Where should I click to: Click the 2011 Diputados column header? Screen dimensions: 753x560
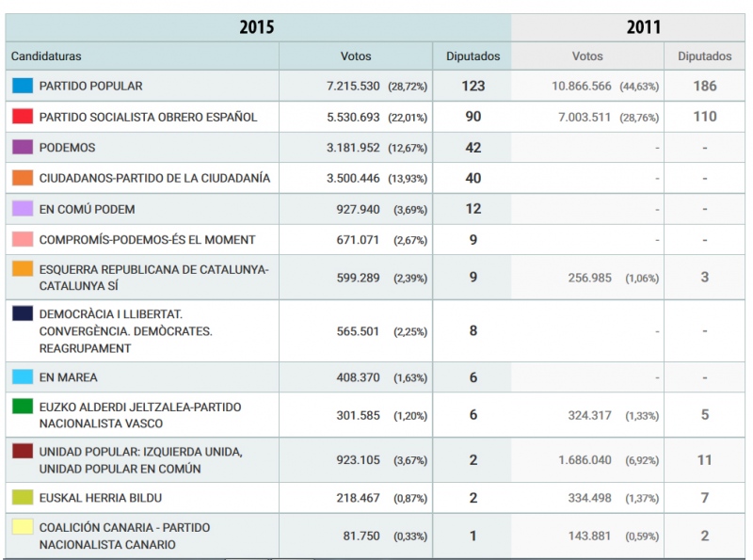[x=704, y=56]
